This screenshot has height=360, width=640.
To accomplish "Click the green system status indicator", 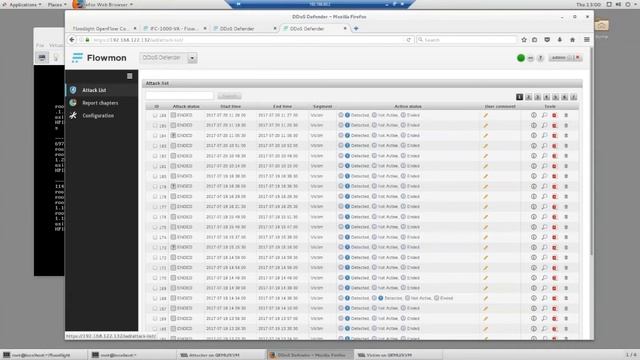I will (521, 58).
